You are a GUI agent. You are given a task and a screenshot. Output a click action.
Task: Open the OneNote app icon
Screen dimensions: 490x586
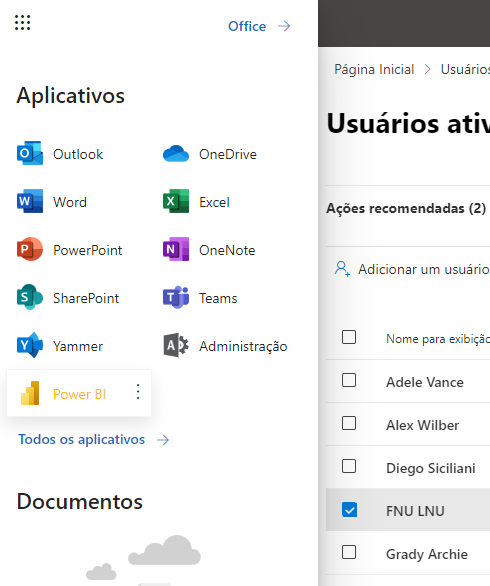coord(176,249)
